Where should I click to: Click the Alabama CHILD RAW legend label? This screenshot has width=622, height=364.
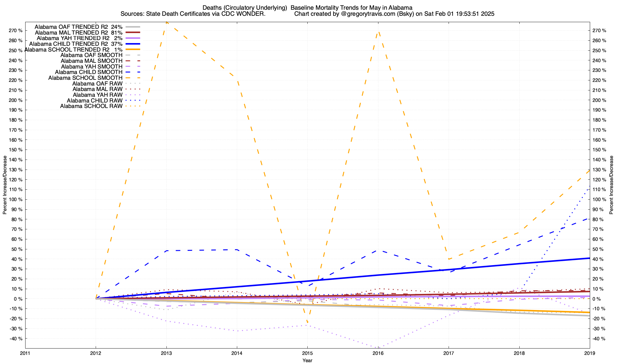tap(94, 100)
